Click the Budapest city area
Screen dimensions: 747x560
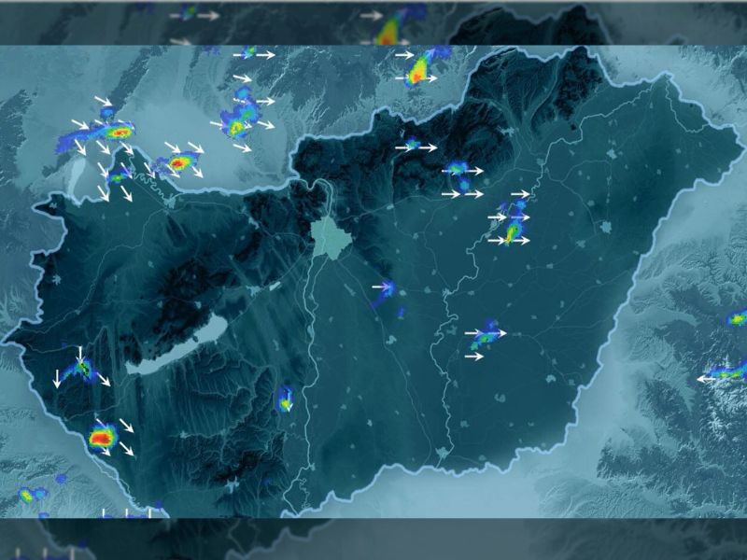[x=328, y=238]
